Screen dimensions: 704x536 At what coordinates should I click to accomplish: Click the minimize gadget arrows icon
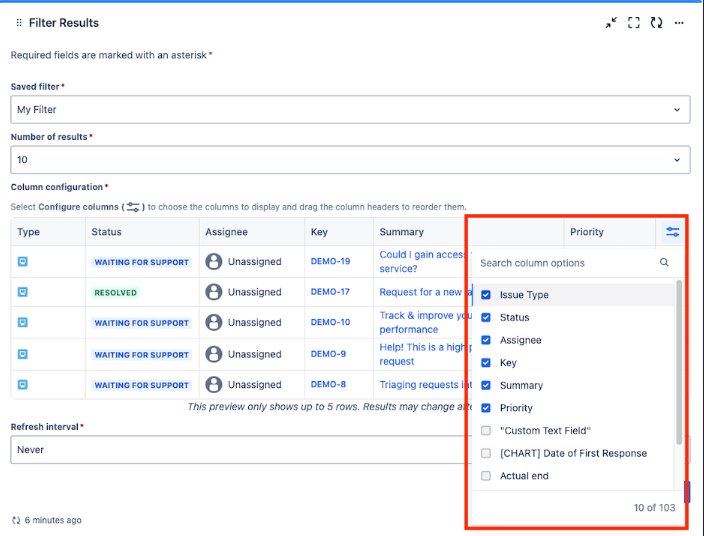pos(611,22)
